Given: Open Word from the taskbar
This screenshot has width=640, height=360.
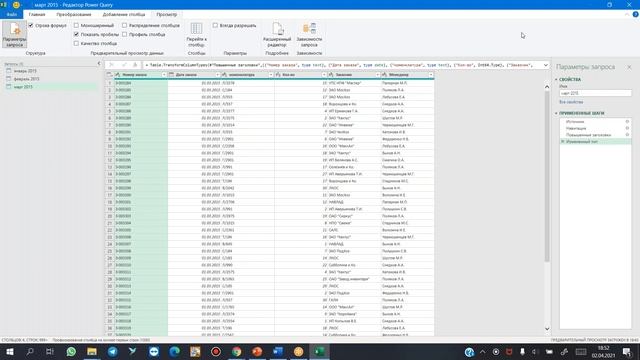Looking at the screenshot, I should [x=278, y=351].
